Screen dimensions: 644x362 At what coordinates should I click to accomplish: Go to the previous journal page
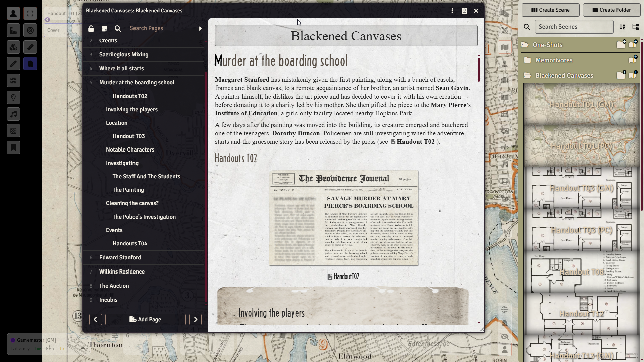95,319
